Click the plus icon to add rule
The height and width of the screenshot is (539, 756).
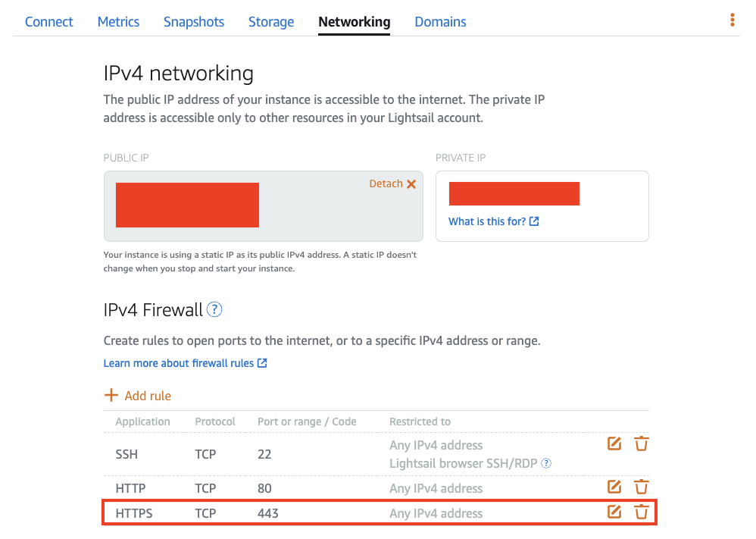click(111, 395)
